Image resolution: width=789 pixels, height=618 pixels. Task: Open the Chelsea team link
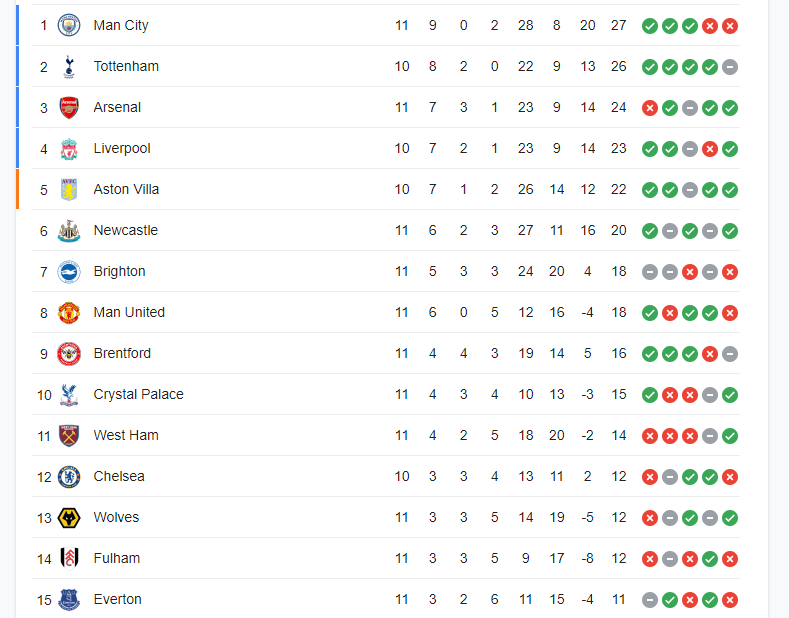tap(119, 476)
